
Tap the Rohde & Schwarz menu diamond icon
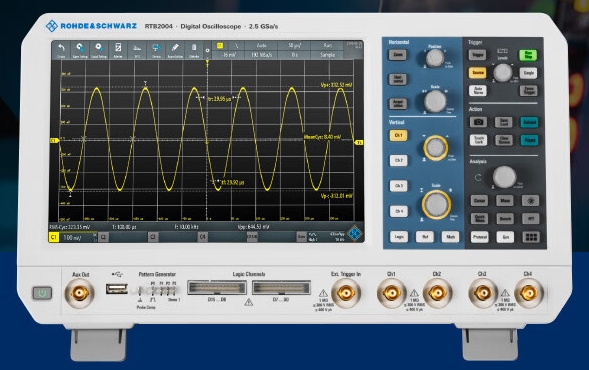(x=354, y=234)
